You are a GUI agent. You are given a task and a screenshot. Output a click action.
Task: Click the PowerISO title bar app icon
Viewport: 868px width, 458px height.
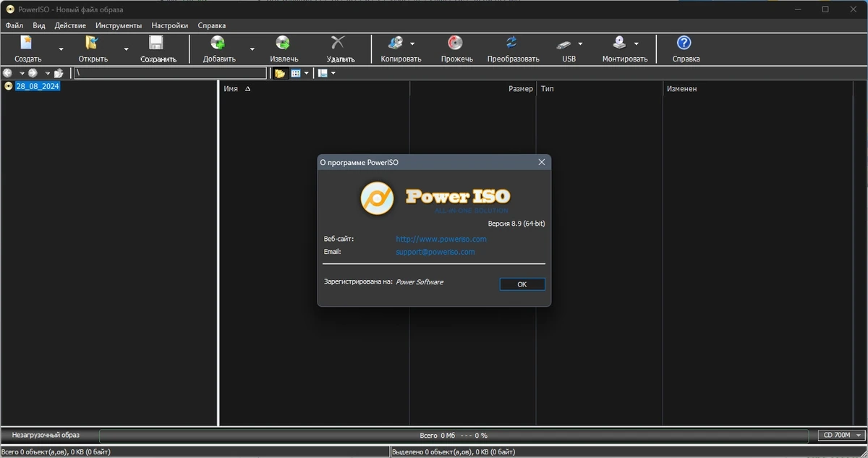(10, 9)
